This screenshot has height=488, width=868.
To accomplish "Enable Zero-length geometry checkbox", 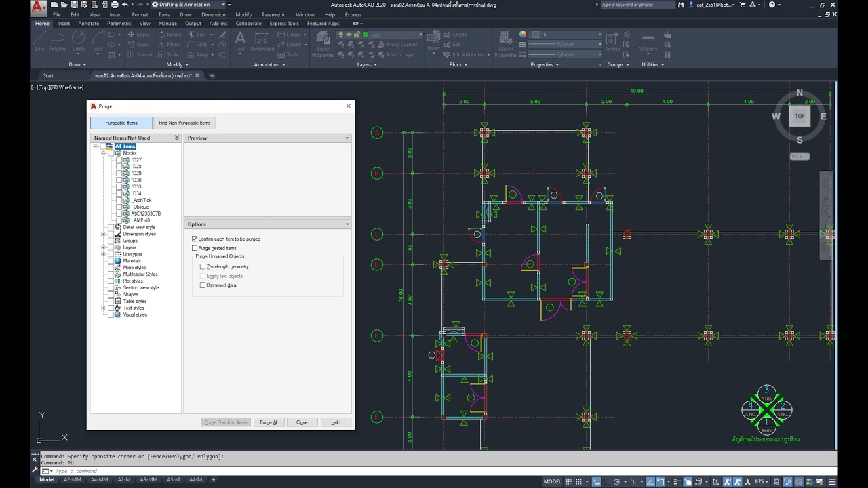I will click(203, 266).
